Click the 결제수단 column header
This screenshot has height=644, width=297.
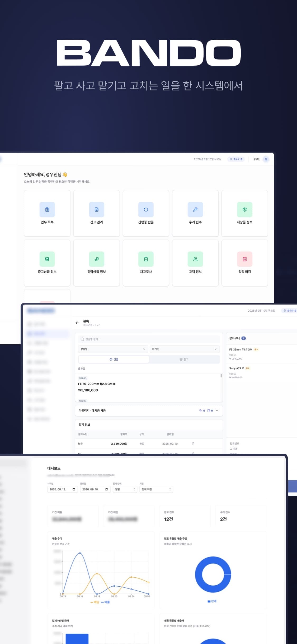point(83,434)
